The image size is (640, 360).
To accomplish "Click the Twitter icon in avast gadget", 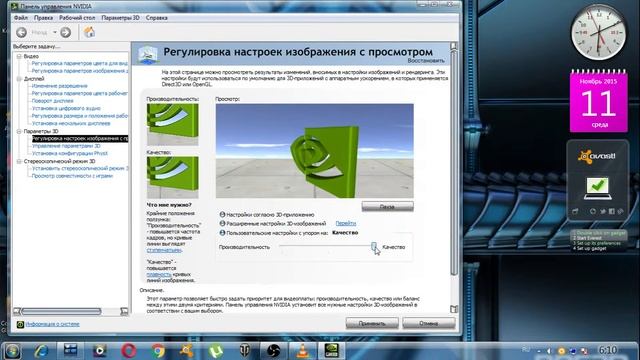I will (602, 211).
